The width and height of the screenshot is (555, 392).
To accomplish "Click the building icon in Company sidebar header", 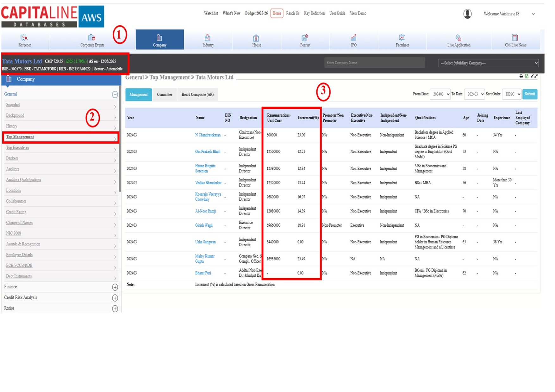I will tap(9, 79).
